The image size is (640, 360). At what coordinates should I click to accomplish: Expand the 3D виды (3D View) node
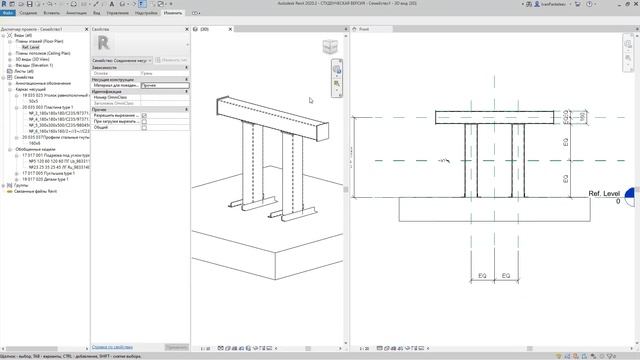(x=10, y=60)
